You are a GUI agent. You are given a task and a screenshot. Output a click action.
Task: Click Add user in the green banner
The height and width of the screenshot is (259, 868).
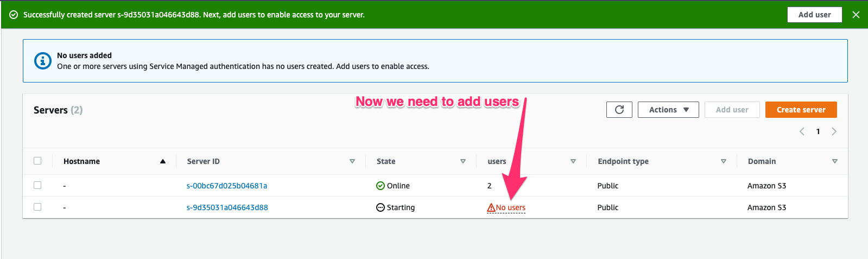pos(814,15)
